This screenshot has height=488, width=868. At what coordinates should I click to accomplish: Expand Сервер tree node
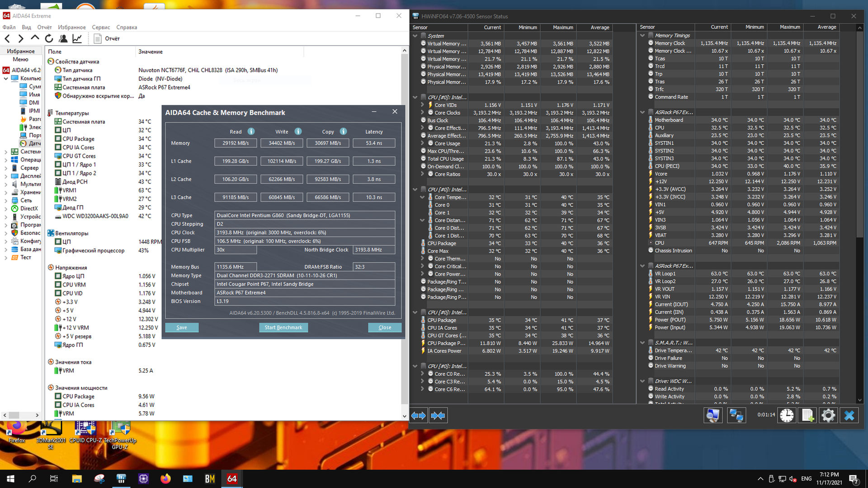click(5, 168)
